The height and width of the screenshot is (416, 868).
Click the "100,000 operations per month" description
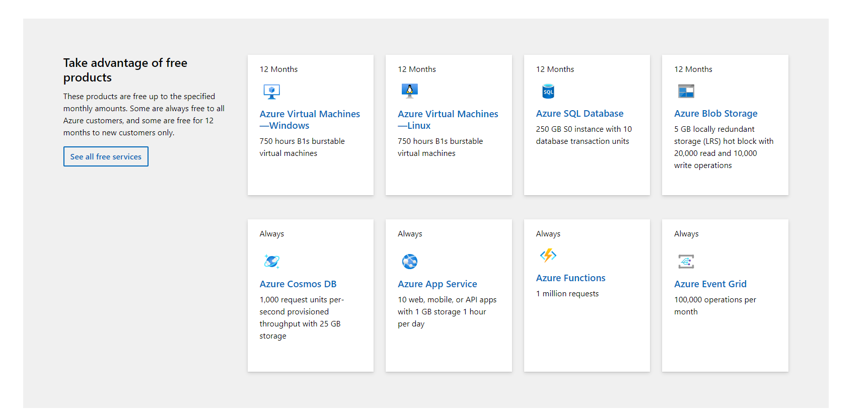pos(714,305)
